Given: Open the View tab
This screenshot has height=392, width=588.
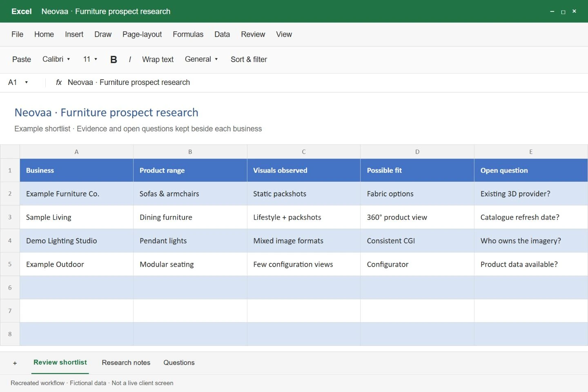Looking at the screenshot, I should pyautogui.click(x=284, y=34).
